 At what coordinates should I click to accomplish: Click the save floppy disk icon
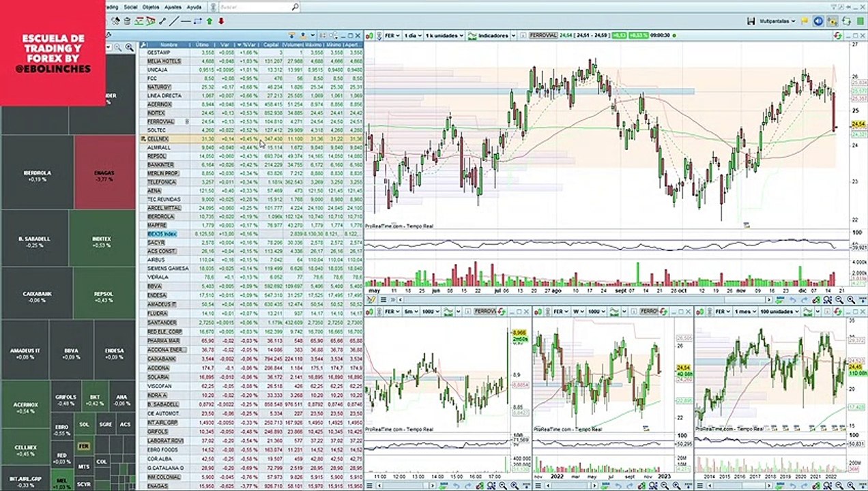(x=751, y=21)
